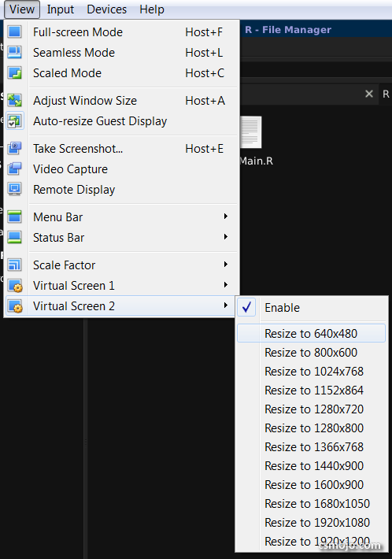Choose Resize to 1024x768
Image resolution: width=392 pixels, height=559 pixels.
[312, 371]
